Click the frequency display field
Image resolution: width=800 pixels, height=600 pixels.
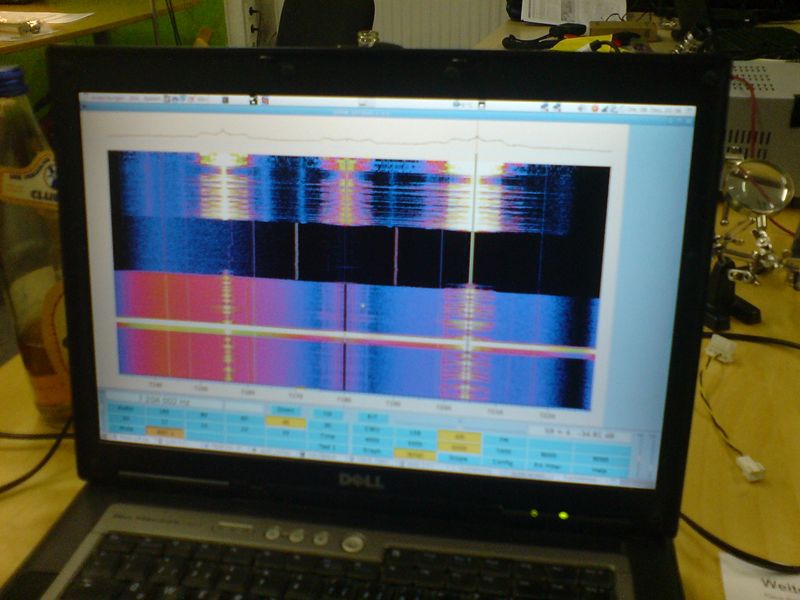tap(164, 401)
